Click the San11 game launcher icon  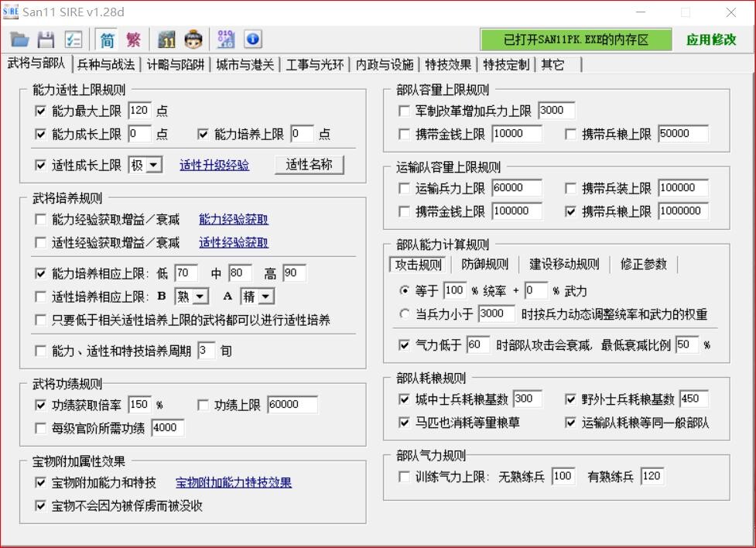[x=166, y=38]
